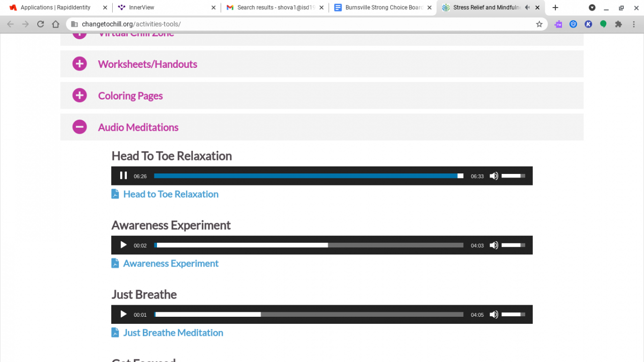Open a new browser tab
Image resolution: width=644 pixels, height=362 pixels.
pyautogui.click(x=555, y=8)
